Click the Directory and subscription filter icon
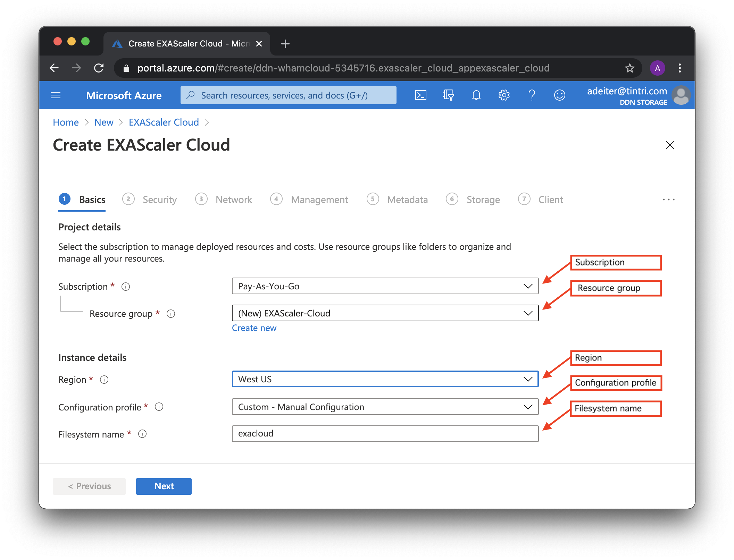734x560 pixels. click(448, 95)
